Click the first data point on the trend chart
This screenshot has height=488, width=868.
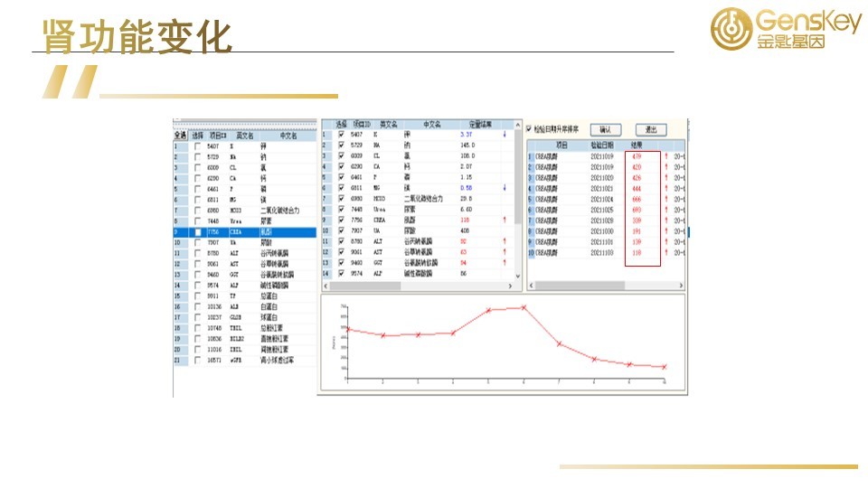click(347, 329)
